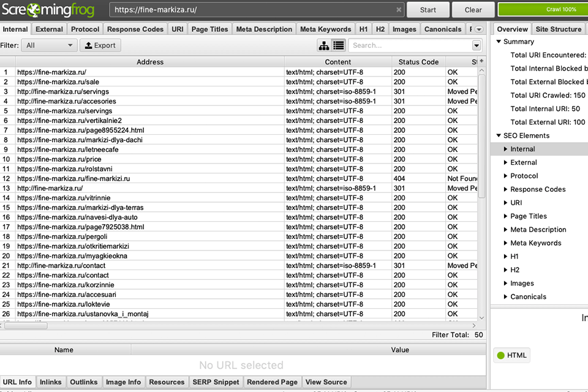Collapse the SEO Elements section
Image resolution: width=588 pixels, height=392 pixels.
click(x=499, y=135)
